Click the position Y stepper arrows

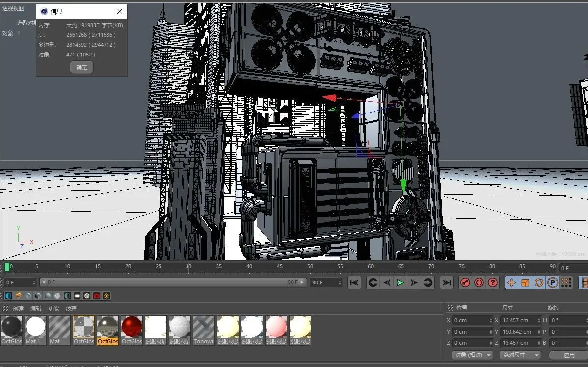point(491,332)
